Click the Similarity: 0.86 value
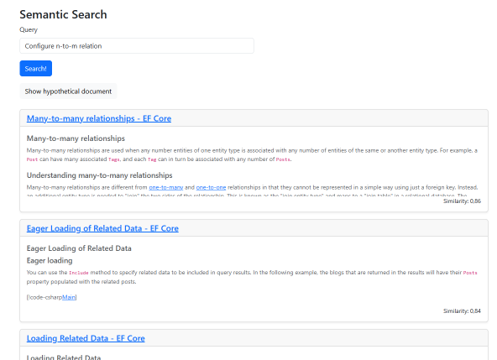The image size is (497, 360). point(462,201)
